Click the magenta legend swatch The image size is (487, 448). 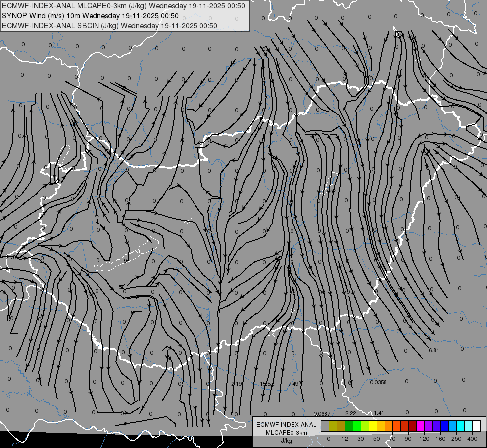click(420, 426)
